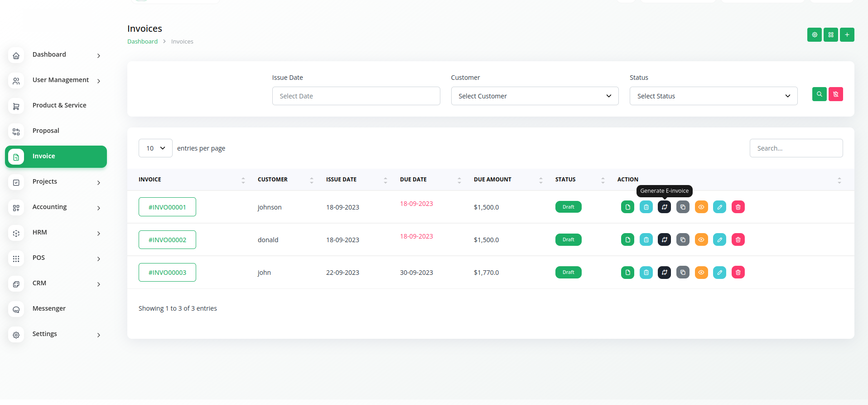Show invoice #INVO00002 via orange eye icon
The height and width of the screenshot is (405, 868).
click(x=701, y=240)
